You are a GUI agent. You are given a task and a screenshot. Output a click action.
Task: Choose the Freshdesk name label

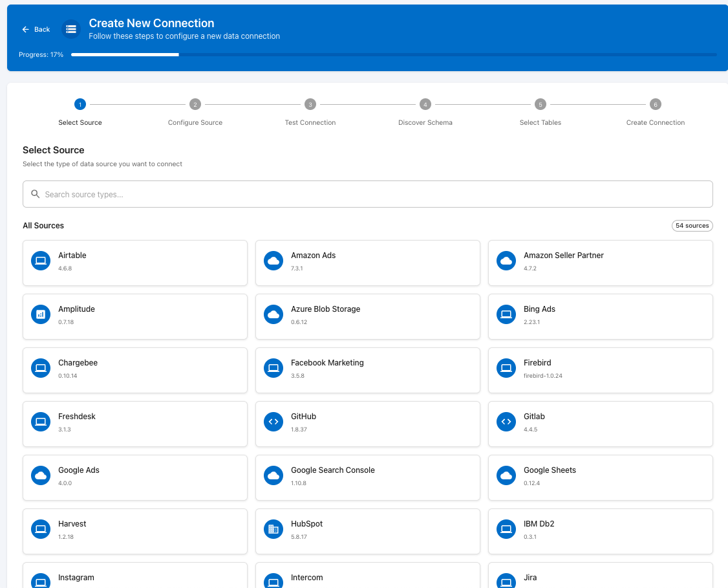click(76, 417)
